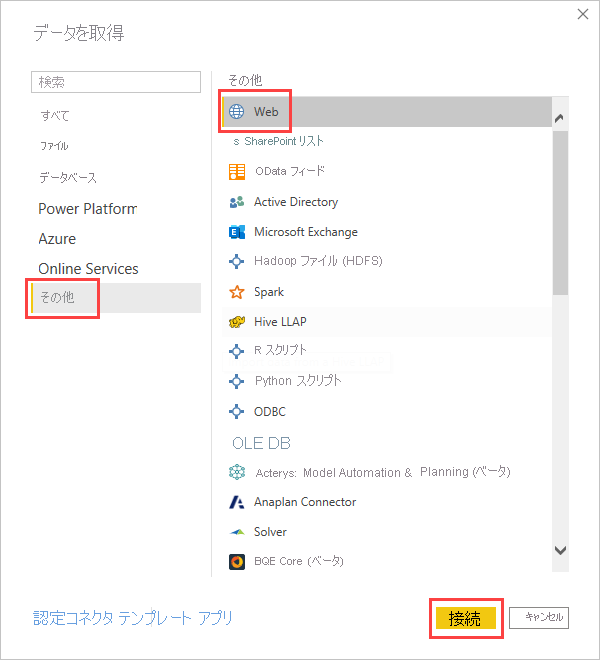Select Microsoft Exchange in the list

[306, 232]
